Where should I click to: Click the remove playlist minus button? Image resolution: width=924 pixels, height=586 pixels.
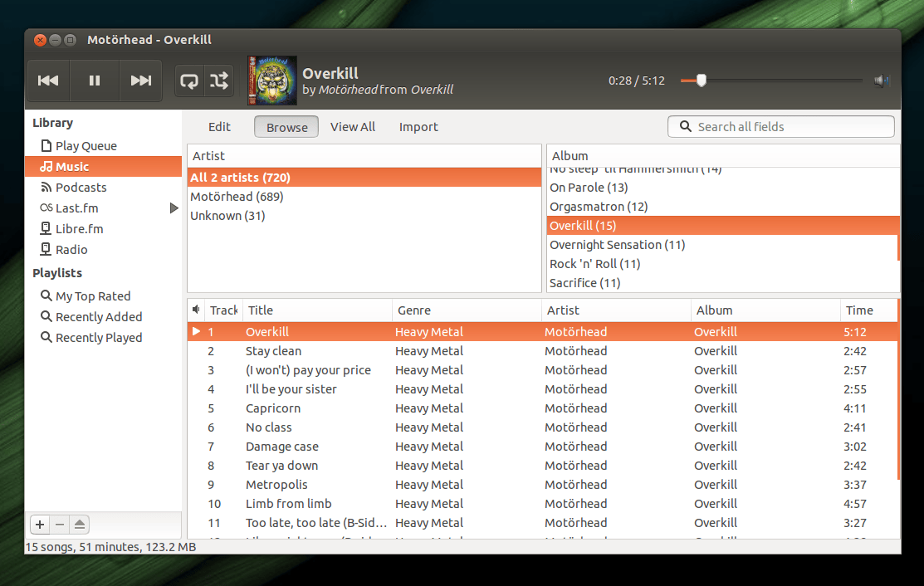tap(60, 525)
